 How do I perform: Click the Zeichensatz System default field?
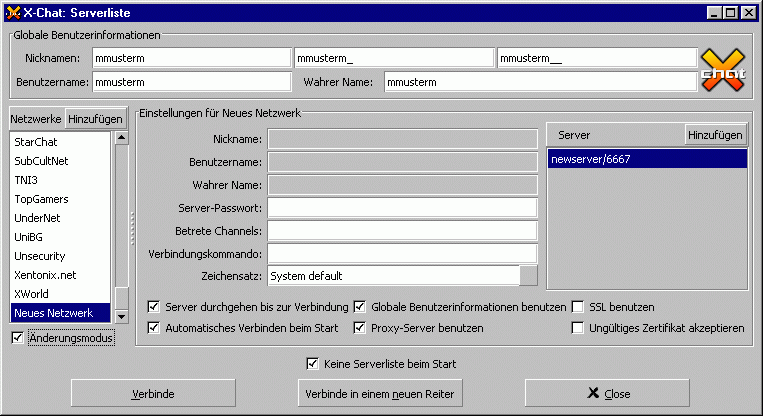[x=394, y=276]
